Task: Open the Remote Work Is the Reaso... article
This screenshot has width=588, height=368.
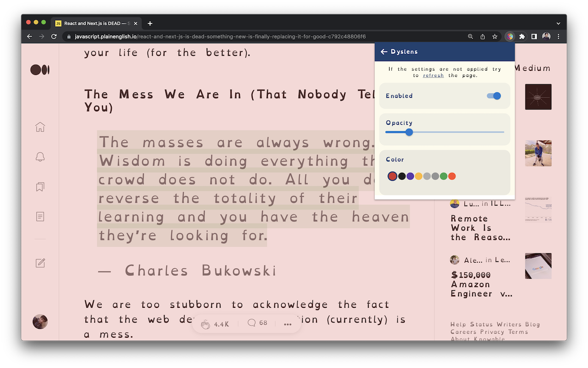Action: (481, 228)
